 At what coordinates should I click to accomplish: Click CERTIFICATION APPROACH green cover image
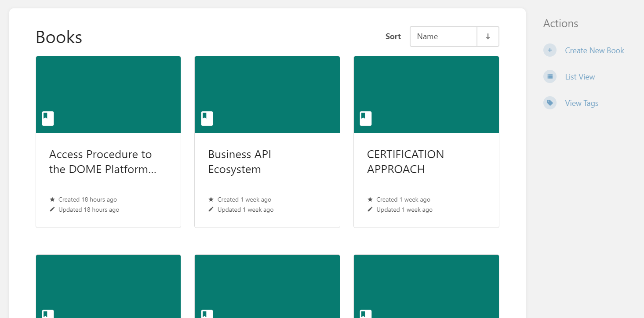coord(426,94)
